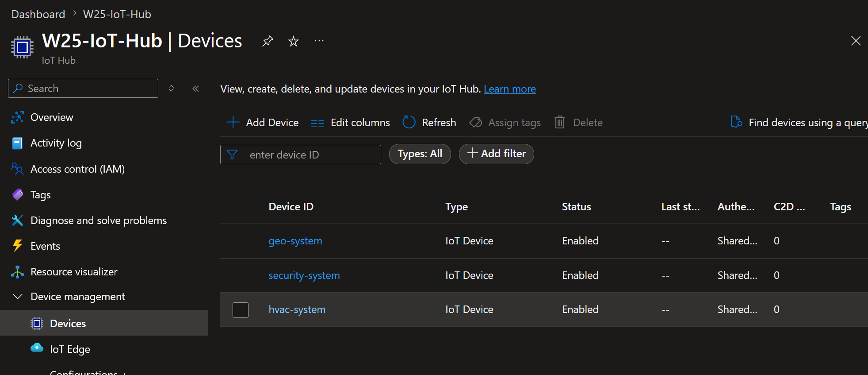Open Resource visualizer
The width and height of the screenshot is (868, 375).
tap(74, 272)
